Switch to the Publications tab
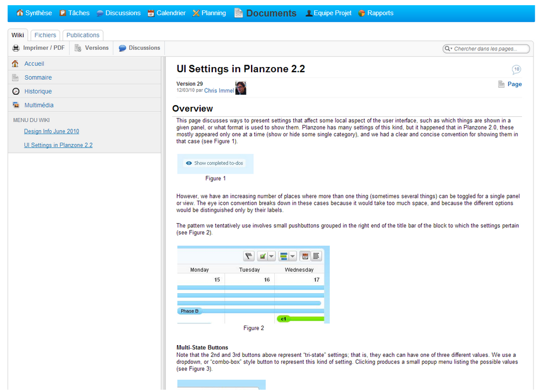538x392 pixels. 83,35
